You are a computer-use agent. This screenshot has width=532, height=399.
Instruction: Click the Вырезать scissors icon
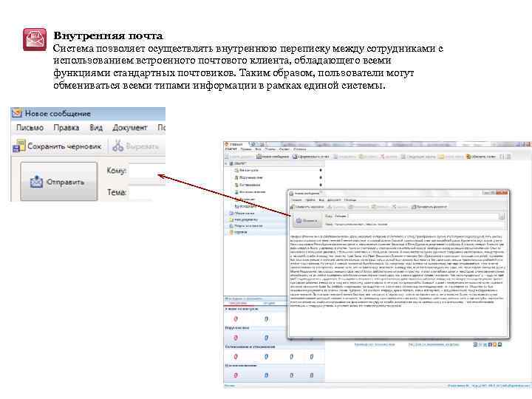[x=117, y=146]
